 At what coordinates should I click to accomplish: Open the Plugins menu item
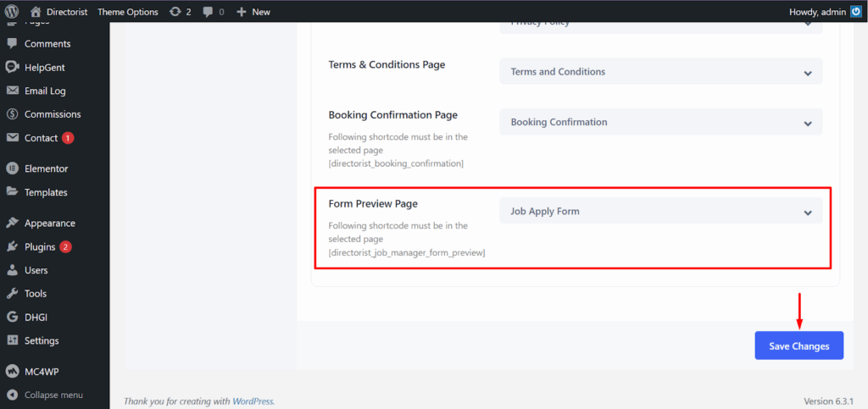tap(40, 247)
